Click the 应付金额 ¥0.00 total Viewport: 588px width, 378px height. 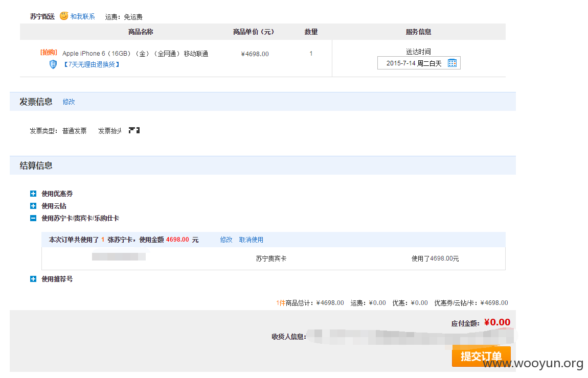click(x=481, y=322)
